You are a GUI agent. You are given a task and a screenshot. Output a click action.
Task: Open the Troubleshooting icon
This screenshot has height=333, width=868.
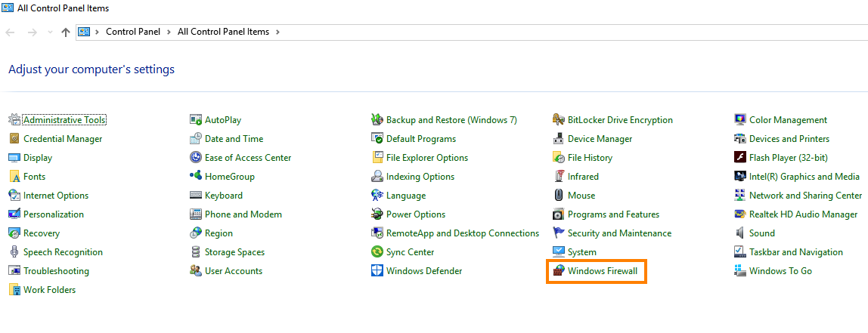coord(14,270)
